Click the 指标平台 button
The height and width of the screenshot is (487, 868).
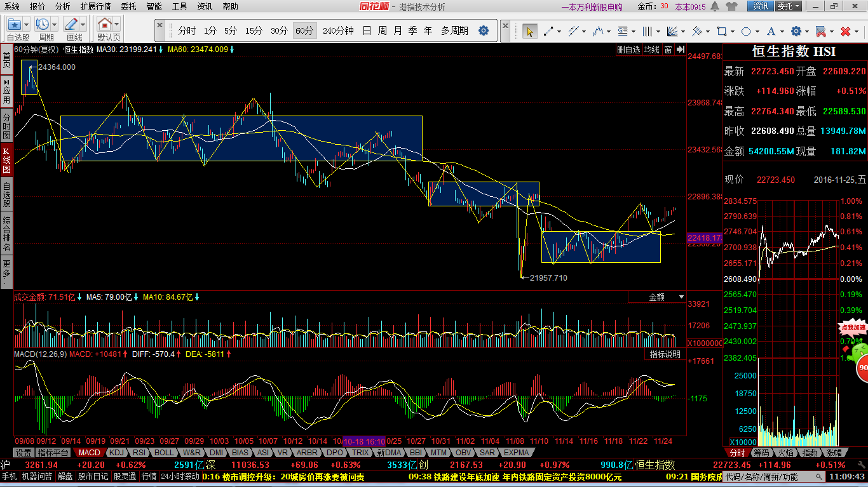pos(53,453)
